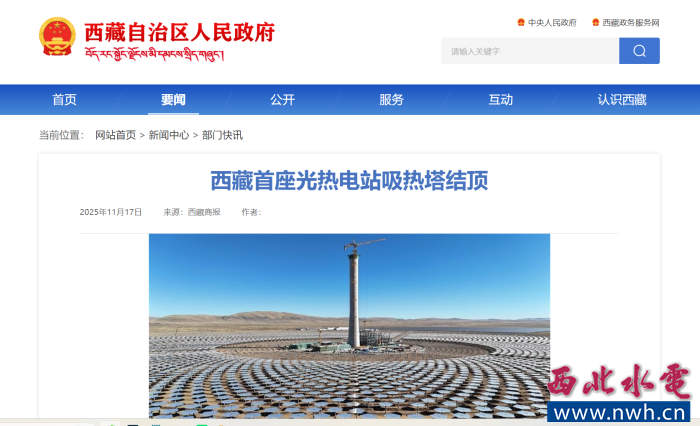700x426 pixels.
Task: Click emblem icon beside 西藏政务服务网
Action: (596, 22)
